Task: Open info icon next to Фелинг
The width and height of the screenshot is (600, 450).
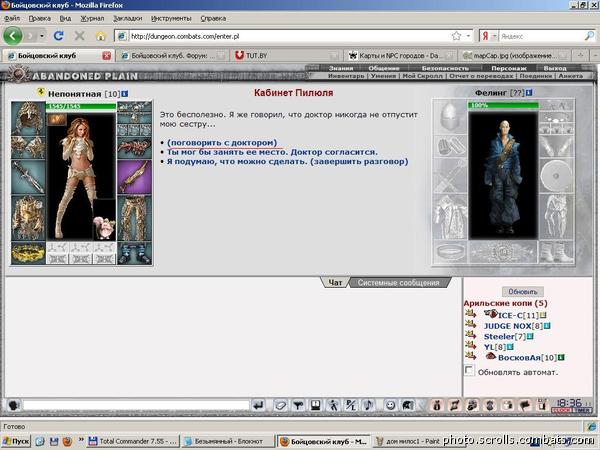Action: click(529, 93)
